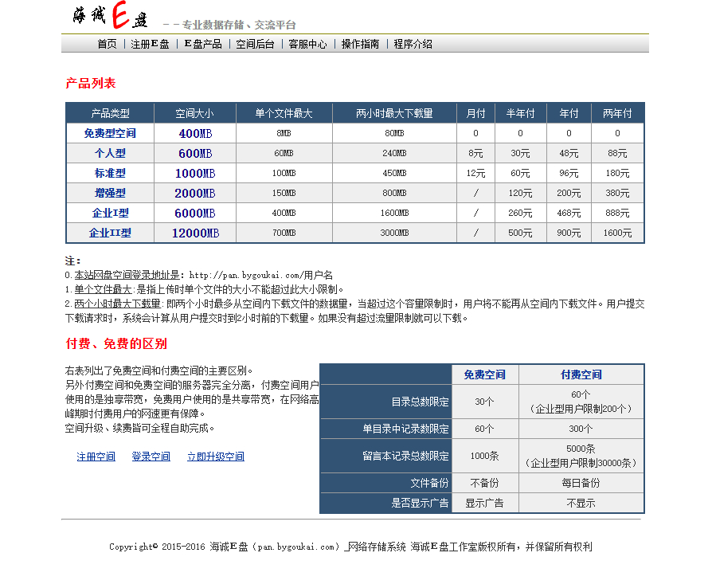
Task: Select the 增强型 product link
Action: (x=111, y=193)
